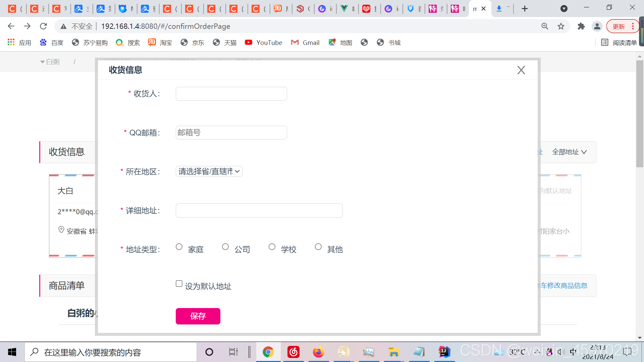Open Gmail from the bookmarks bar
The image size is (644, 362).
click(x=305, y=43)
